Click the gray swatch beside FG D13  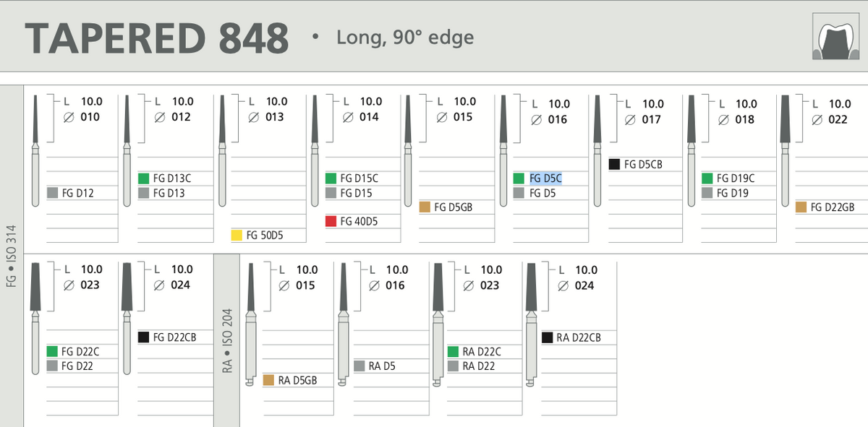tap(144, 193)
